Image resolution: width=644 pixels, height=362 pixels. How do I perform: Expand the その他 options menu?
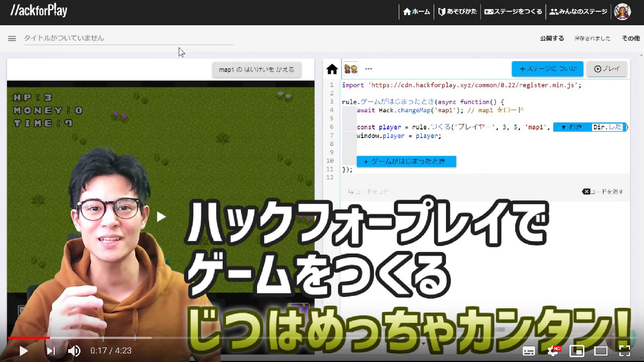(x=630, y=38)
